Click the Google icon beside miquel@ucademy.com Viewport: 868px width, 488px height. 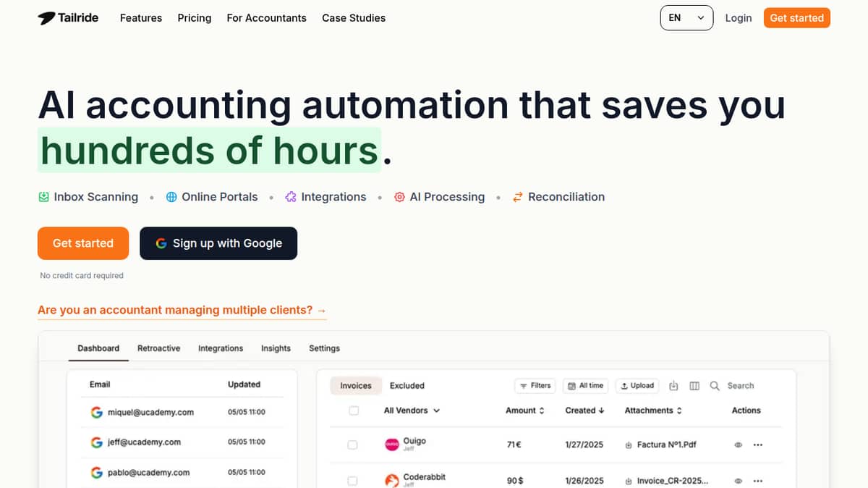click(x=96, y=412)
